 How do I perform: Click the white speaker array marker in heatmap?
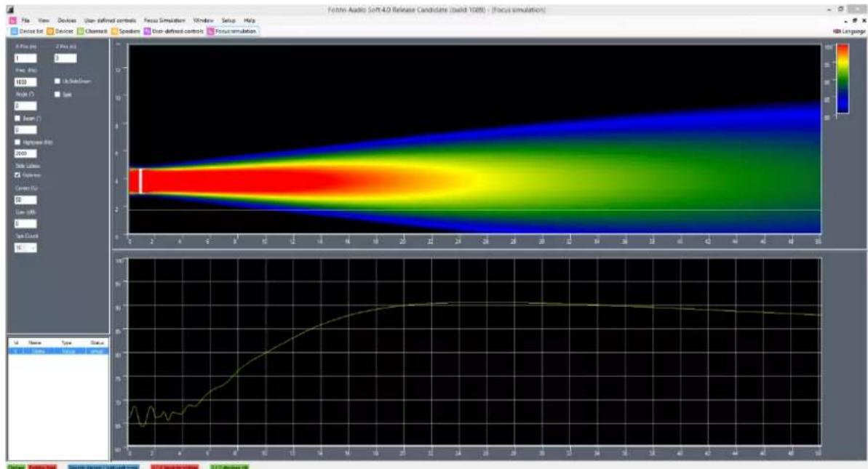[140, 181]
